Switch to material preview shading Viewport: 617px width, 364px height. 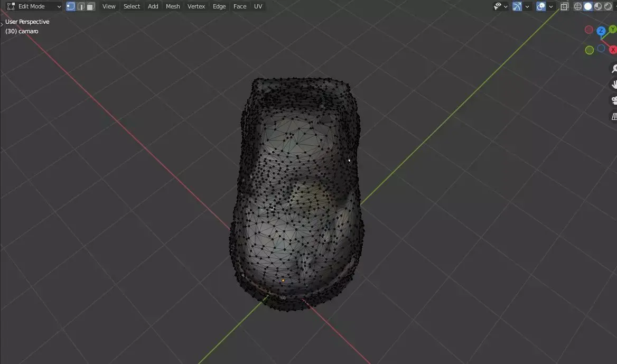598,6
